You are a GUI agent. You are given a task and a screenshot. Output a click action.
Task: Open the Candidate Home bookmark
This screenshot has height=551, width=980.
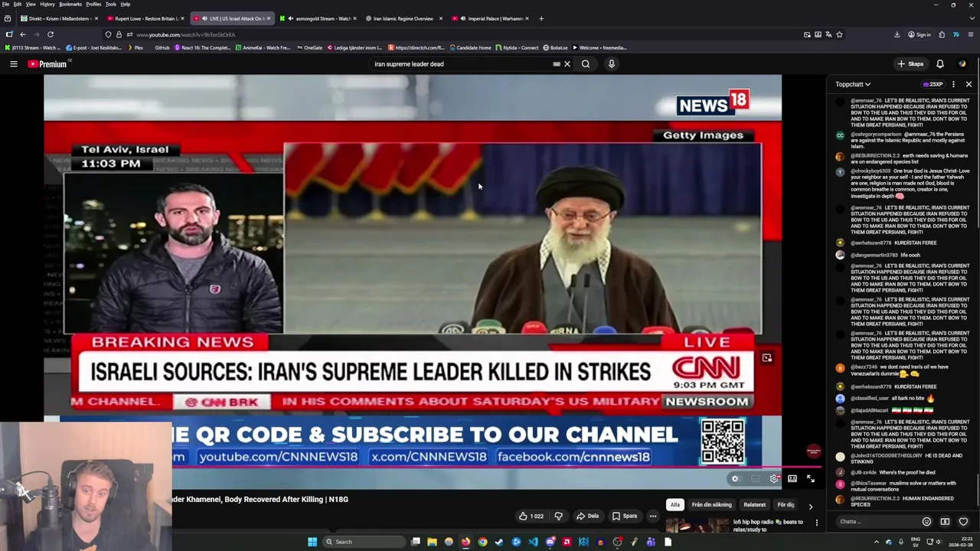470,47
